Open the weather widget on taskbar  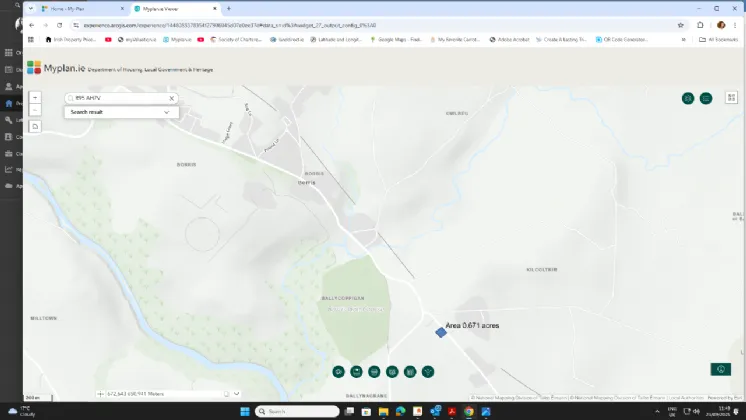21,411
